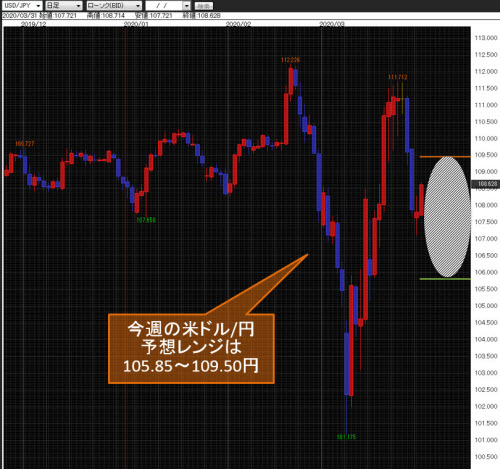Click the green 107.651 low price label
The image size is (500, 469).
click(x=146, y=220)
